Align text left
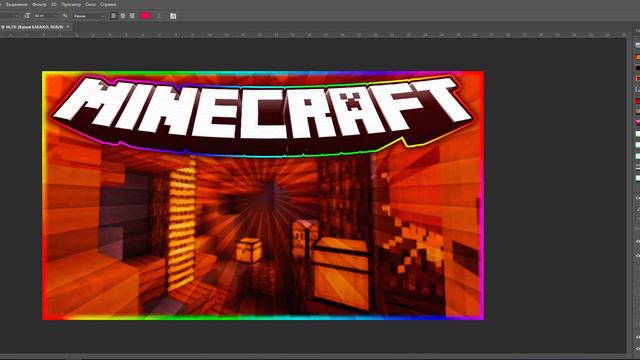This screenshot has width=640, height=360. click(113, 16)
